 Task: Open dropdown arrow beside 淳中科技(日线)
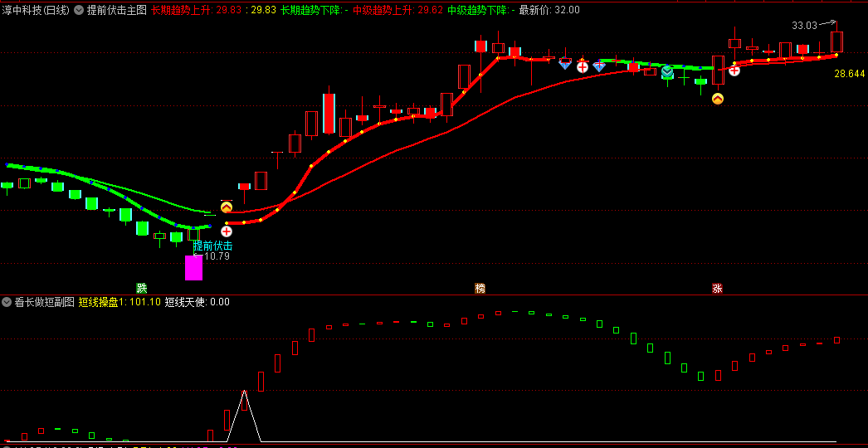pyautogui.click(x=79, y=10)
